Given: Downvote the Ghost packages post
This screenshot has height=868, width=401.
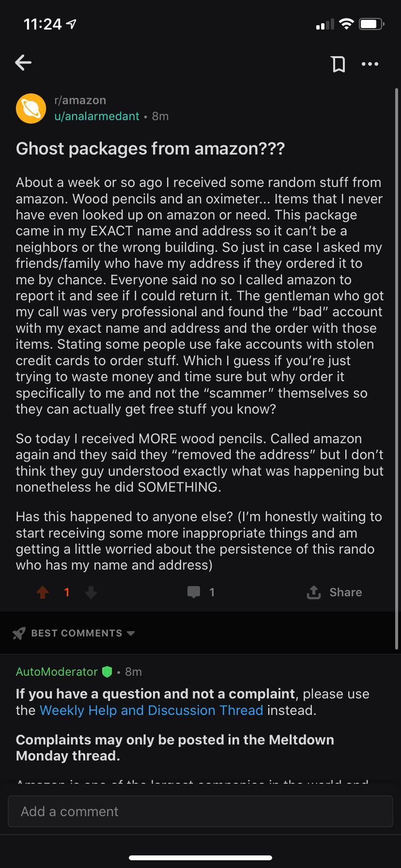Looking at the screenshot, I should [x=91, y=592].
